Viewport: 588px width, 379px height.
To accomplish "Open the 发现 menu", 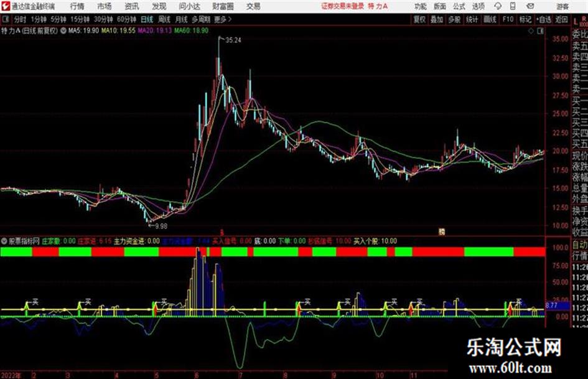I will [x=159, y=6].
